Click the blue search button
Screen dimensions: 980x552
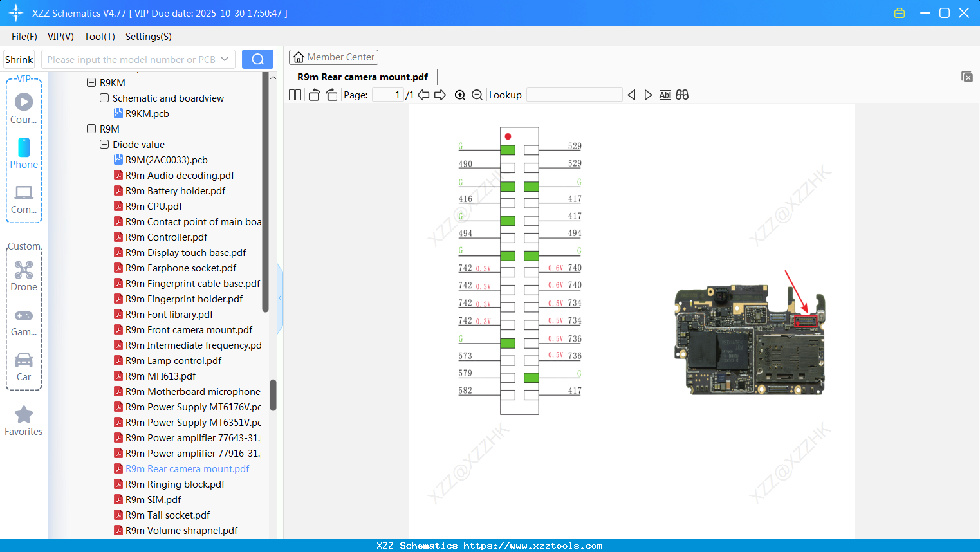[257, 59]
